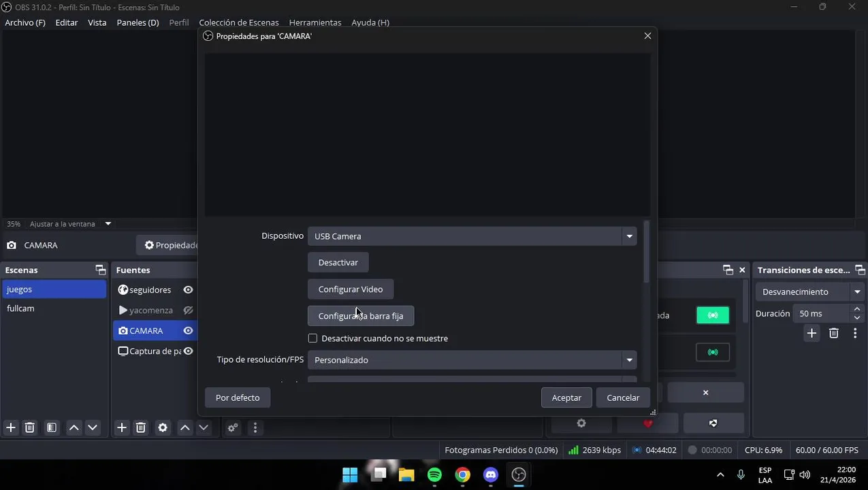Undock the Transiciones de escena panel
868x490 pixels.
(860, 270)
